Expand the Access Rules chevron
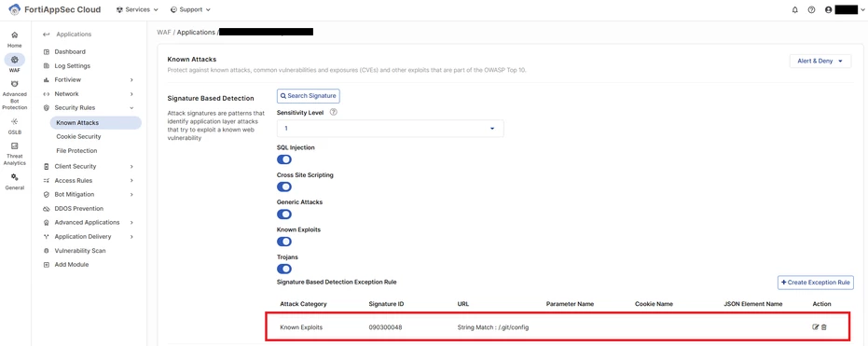Screen dimensions: 868x346 pos(131,181)
